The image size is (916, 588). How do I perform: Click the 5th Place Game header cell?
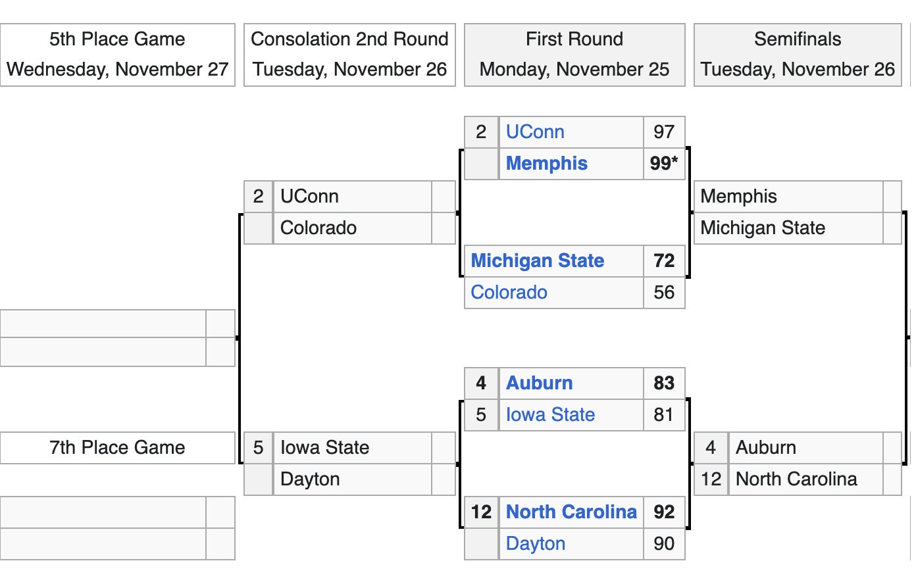(117, 55)
